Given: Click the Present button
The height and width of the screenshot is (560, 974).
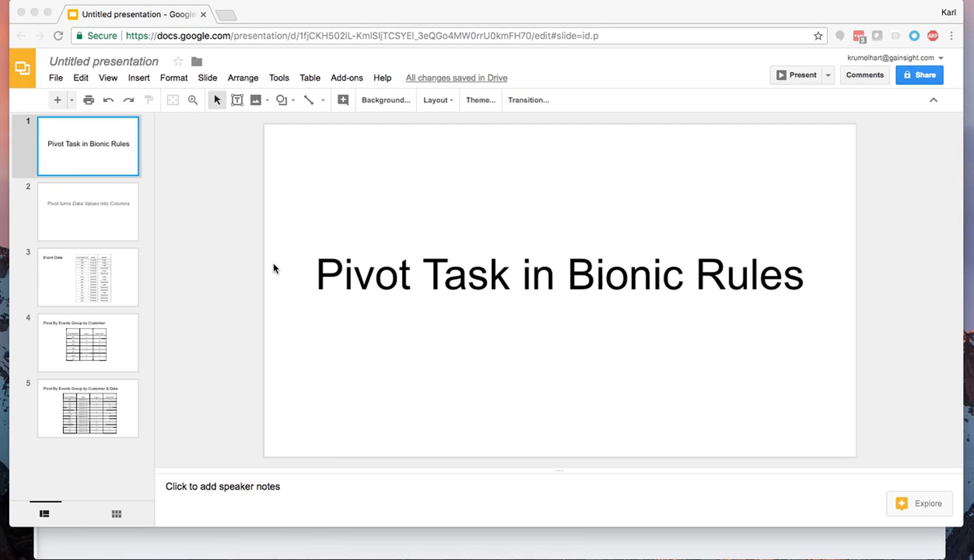Looking at the screenshot, I should point(796,75).
